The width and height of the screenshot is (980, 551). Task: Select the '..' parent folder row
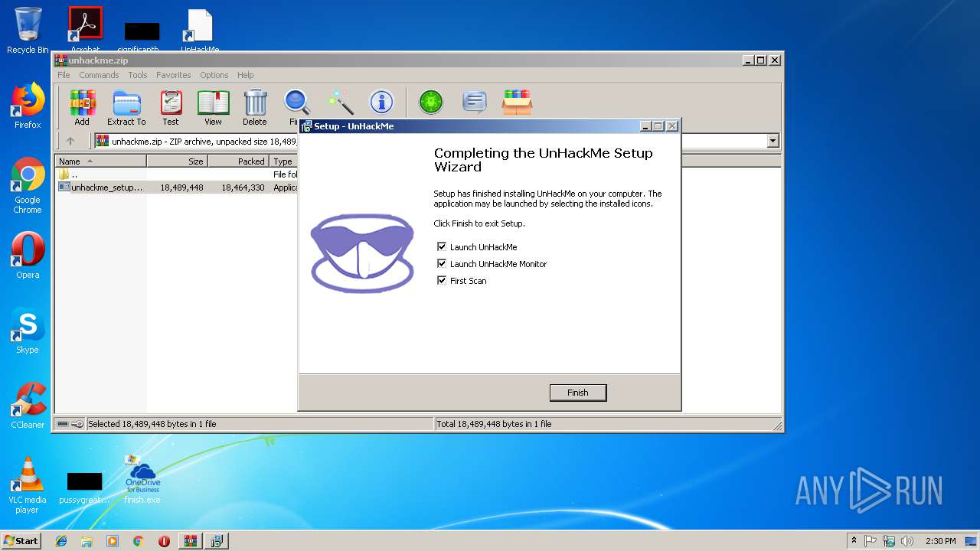(177, 174)
